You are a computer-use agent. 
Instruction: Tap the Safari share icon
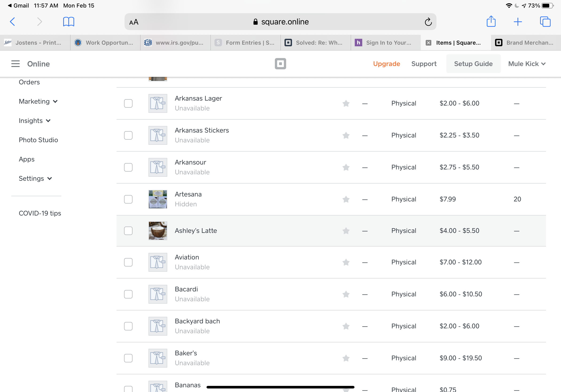click(x=491, y=22)
